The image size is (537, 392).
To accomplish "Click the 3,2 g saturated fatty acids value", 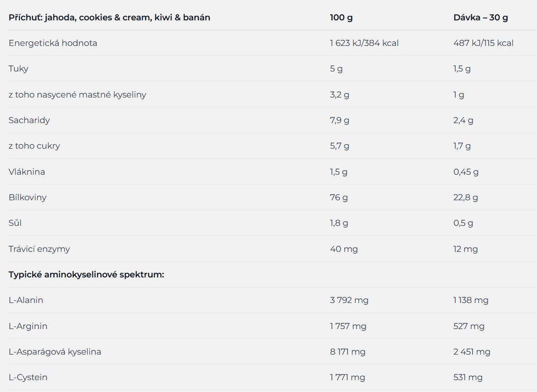I will click(340, 95).
